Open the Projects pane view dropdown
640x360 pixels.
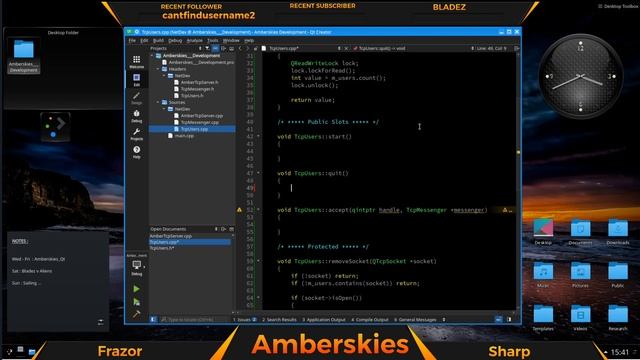[x=200, y=48]
